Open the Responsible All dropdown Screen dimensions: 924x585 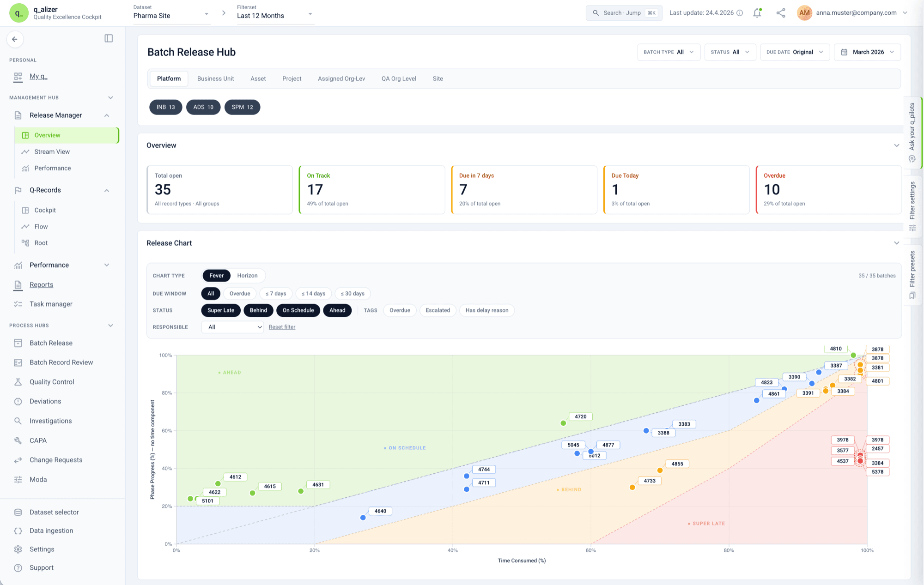coord(232,327)
